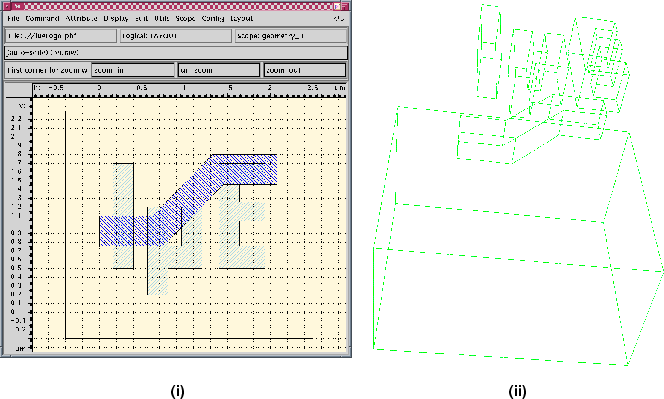The image size is (664, 399).
Task: Open the Display menu
Action: pyautogui.click(x=116, y=19)
